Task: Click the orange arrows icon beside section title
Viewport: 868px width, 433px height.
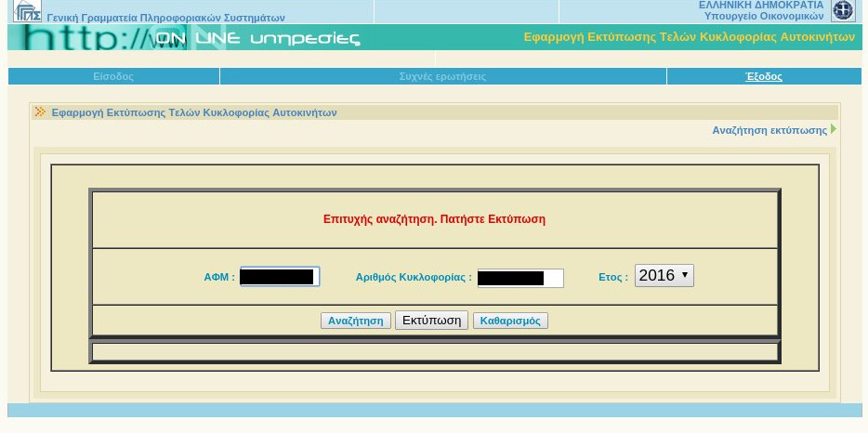Action: 39,112
